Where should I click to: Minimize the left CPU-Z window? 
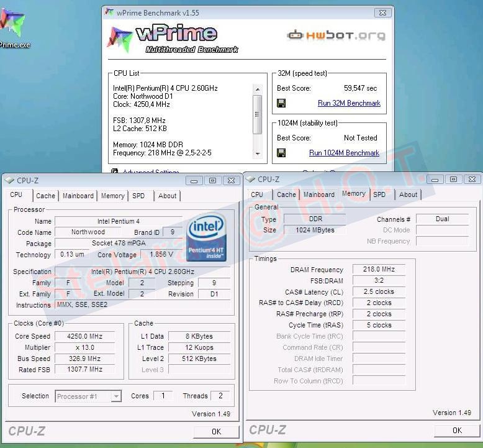click(x=194, y=180)
